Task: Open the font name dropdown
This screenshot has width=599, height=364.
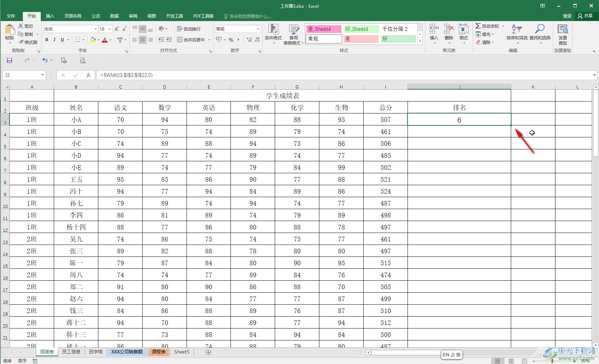Action: tap(95, 29)
